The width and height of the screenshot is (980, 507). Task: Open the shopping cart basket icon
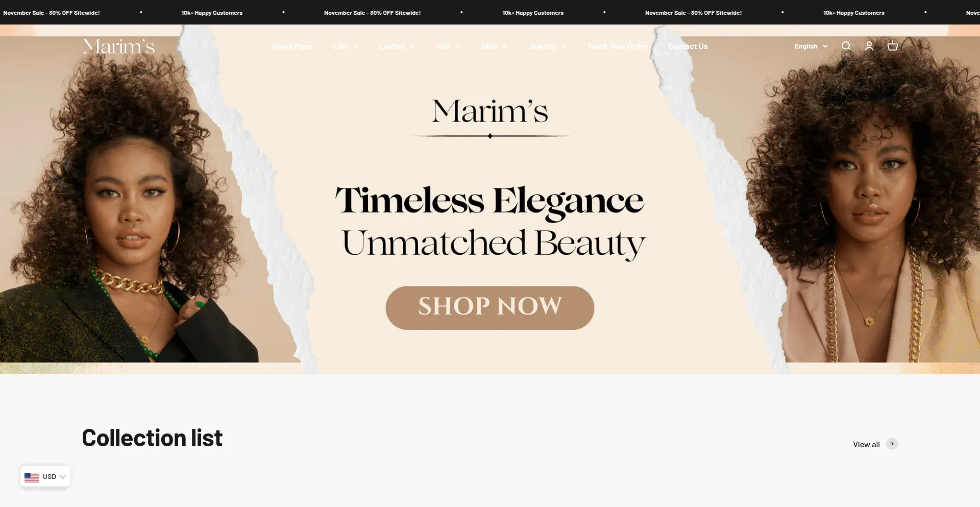[893, 46]
